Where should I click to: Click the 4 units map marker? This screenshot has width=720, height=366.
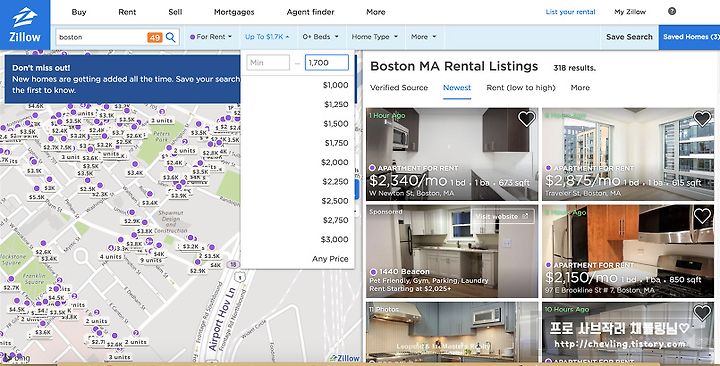[111, 257]
